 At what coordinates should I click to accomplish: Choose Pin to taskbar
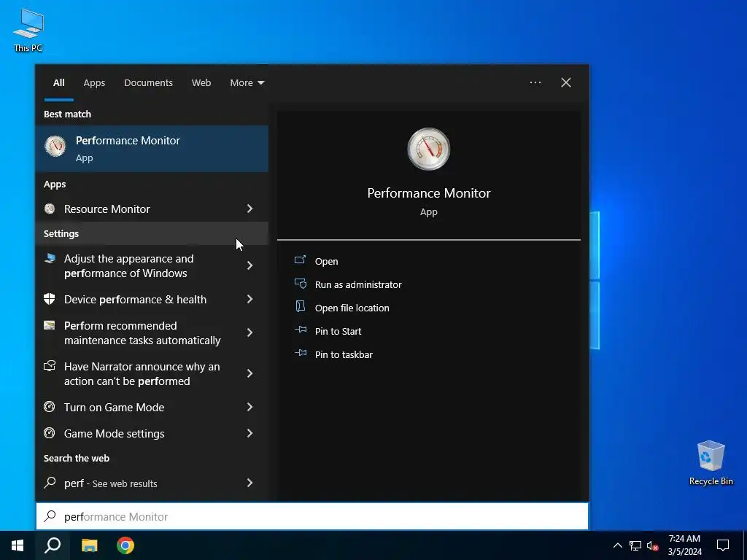[344, 354]
